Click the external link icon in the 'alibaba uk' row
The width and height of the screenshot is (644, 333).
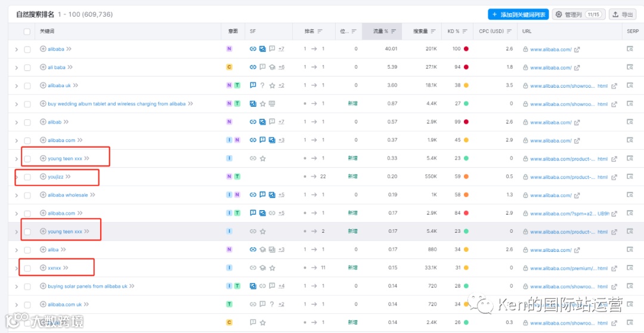coord(614,86)
